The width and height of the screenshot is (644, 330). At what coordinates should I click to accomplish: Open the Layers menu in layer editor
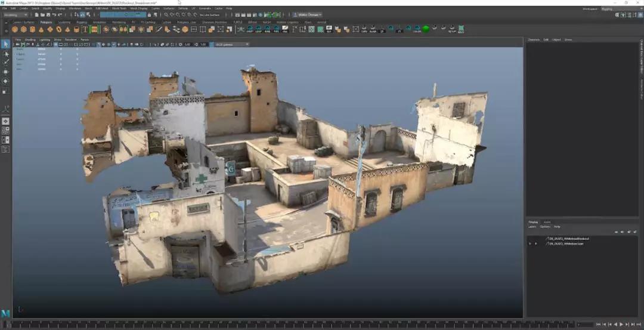pos(532,227)
